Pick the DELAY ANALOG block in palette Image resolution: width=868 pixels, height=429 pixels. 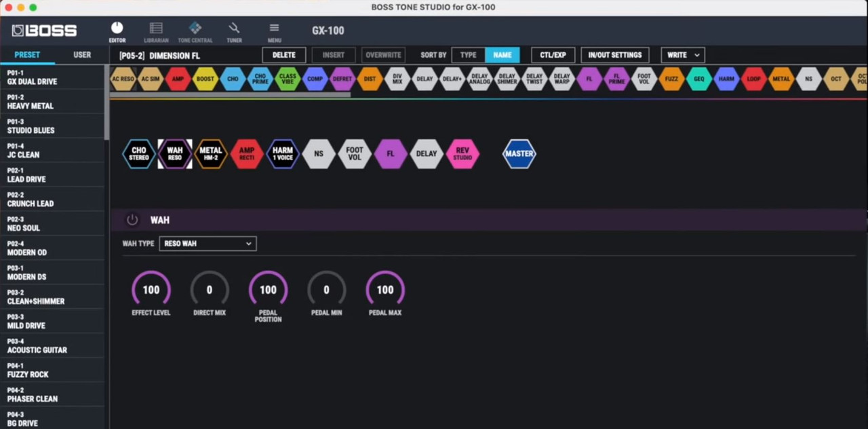(479, 79)
